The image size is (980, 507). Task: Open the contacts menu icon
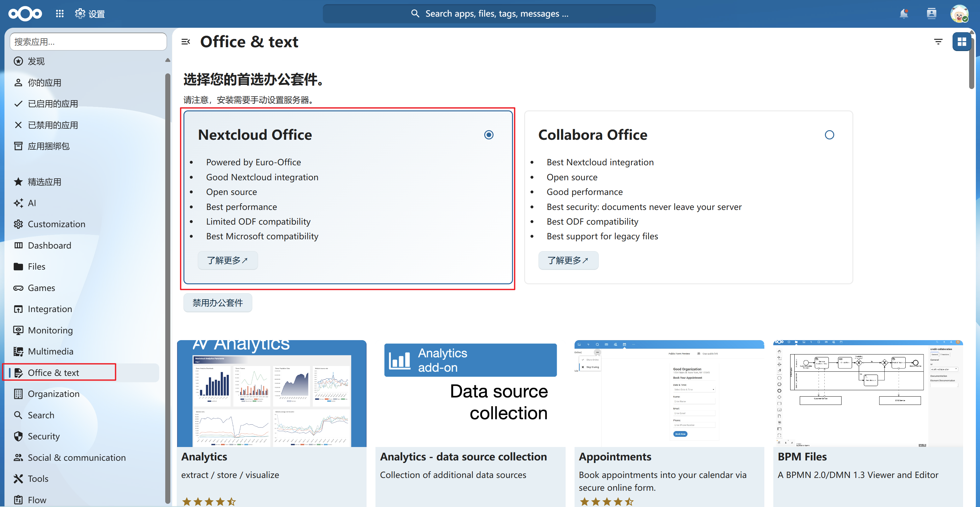pyautogui.click(x=931, y=14)
